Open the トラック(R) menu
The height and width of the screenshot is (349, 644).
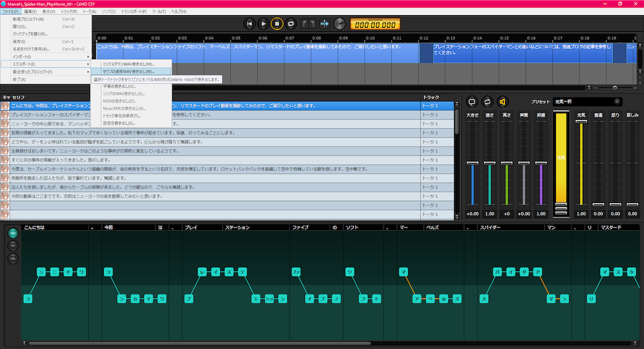pyautogui.click(x=69, y=11)
